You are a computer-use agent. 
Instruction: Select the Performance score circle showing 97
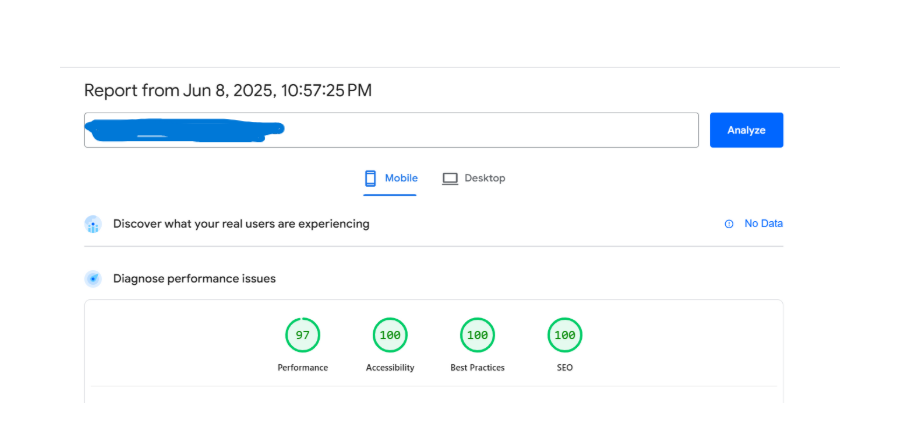pos(302,335)
